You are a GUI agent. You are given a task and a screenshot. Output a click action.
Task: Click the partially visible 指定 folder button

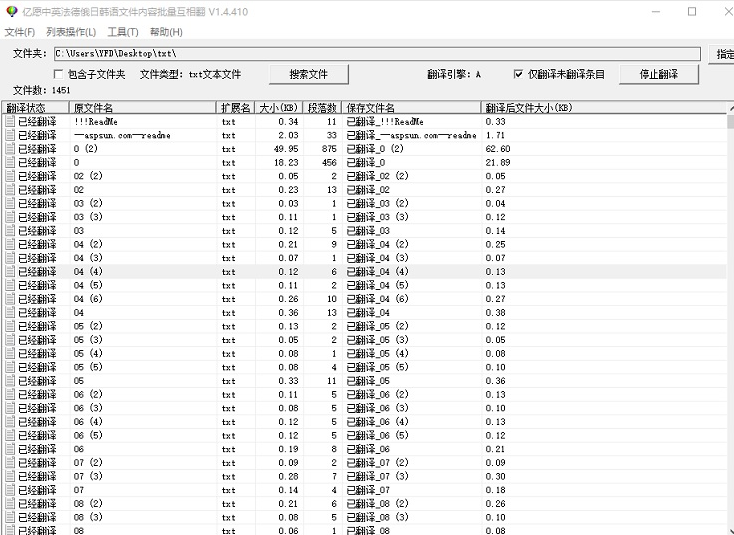coord(721,54)
